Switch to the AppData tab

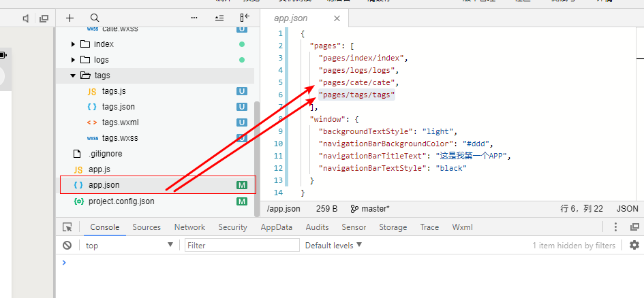pyautogui.click(x=276, y=227)
